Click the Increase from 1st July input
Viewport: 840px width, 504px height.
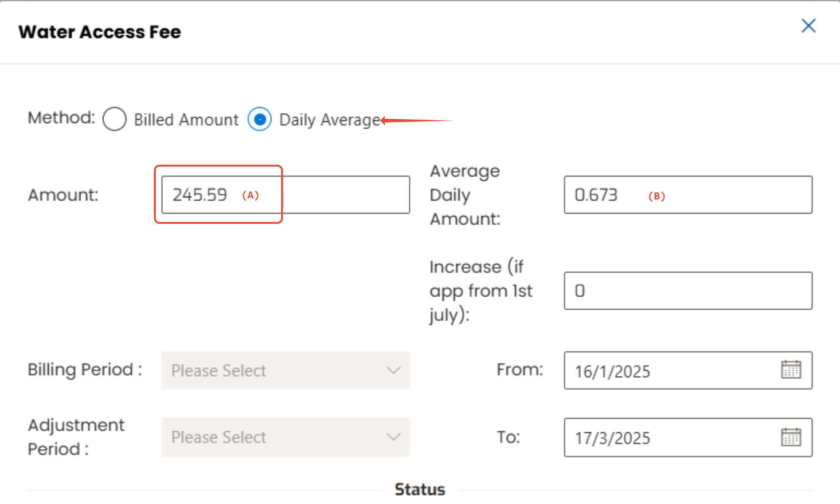point(687,290)
